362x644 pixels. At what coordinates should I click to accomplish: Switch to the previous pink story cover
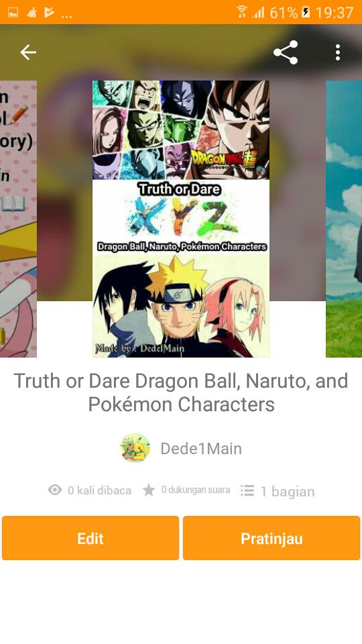tap(19, 219)
